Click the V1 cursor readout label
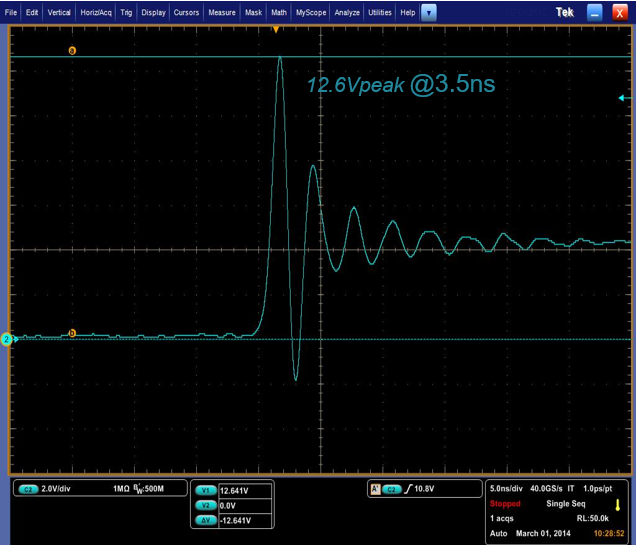The width and height of the screenshot is (636, 545). point(206,490)
